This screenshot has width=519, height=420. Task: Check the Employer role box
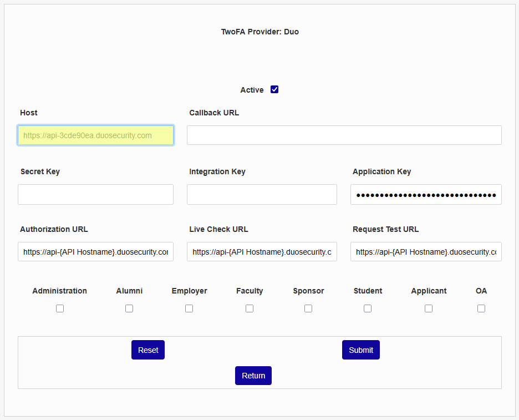(x=189, y=308)
